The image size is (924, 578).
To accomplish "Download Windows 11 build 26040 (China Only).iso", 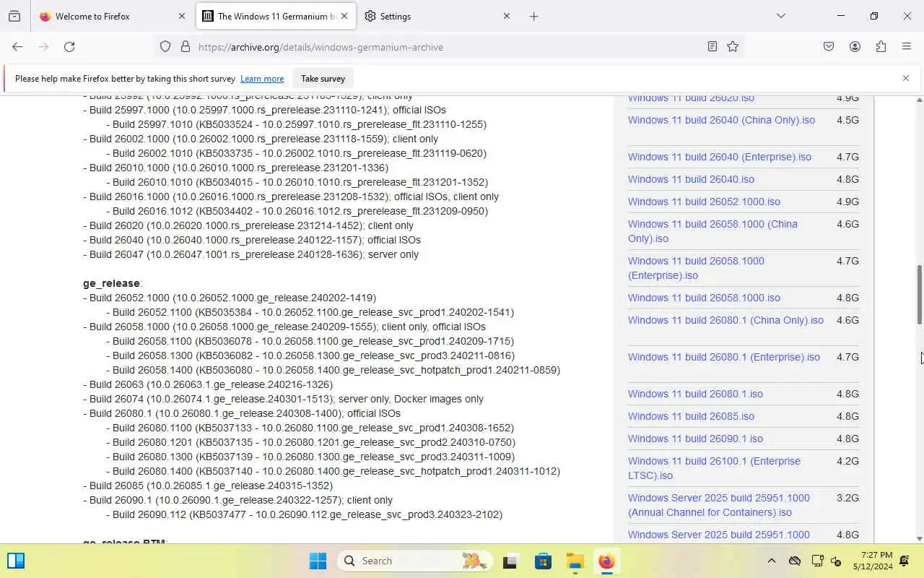I will (721, 120).
